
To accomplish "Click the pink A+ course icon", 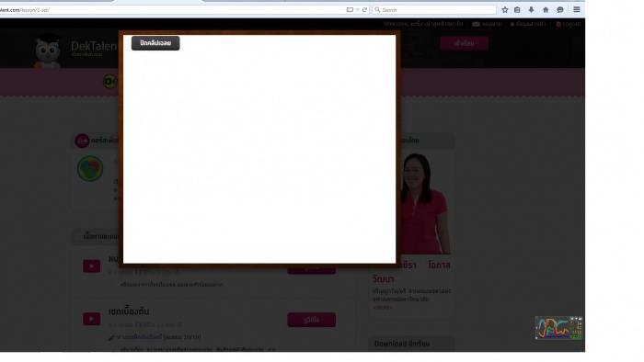I will pos(82,141).
